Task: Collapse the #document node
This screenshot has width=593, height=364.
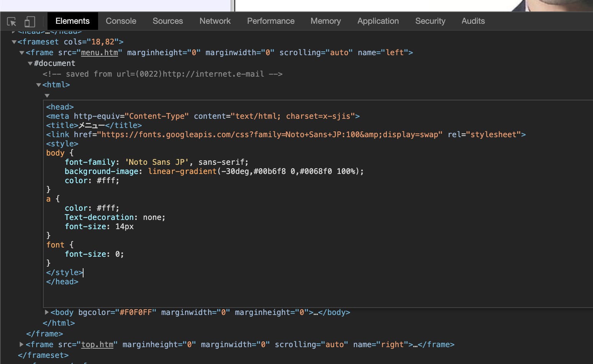Action: tap(30, 64)
